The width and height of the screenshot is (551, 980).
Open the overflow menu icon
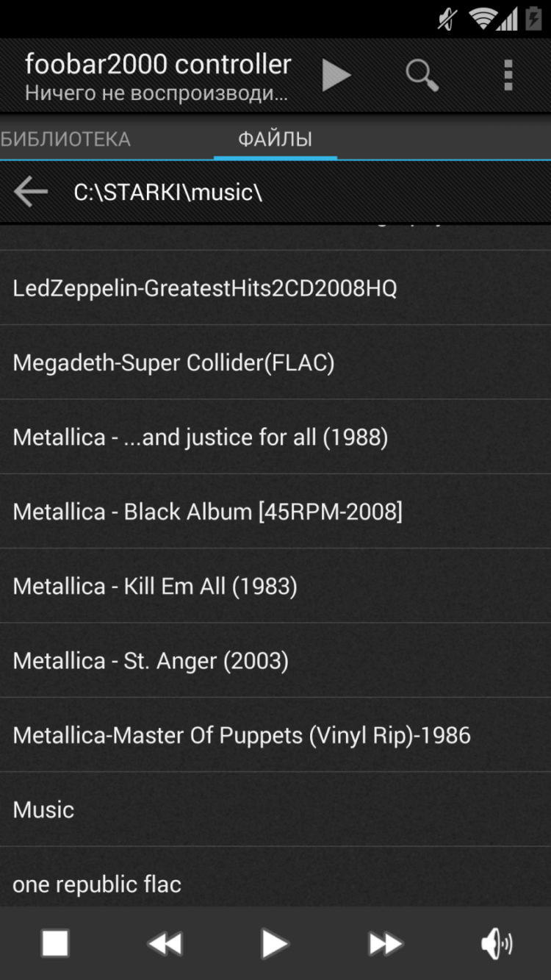[x=508, y=74]
